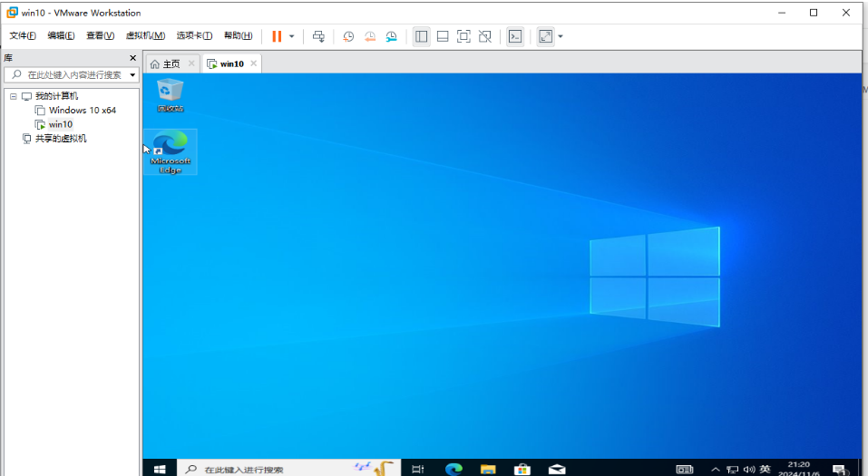This screenshot has height=476, width=868.
Task: Select Windows 10 x64 virtual machine
Action: click(x=83, y=110)
